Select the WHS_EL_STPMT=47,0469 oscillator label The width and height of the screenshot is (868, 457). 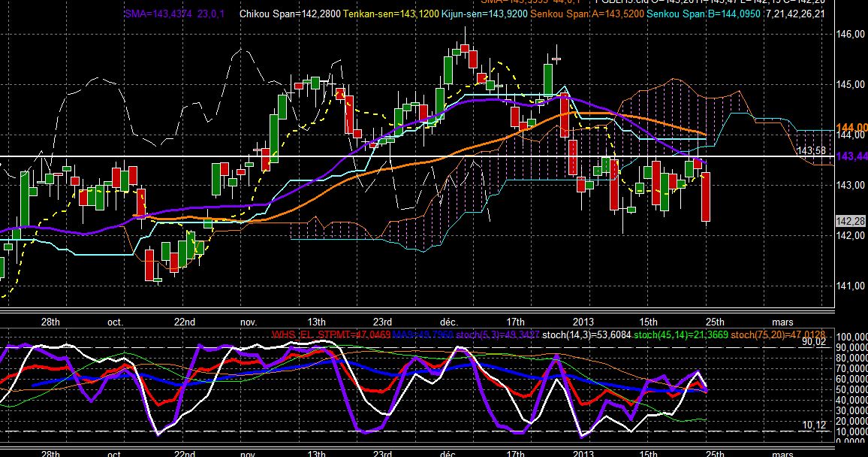[x=331, y=335]
